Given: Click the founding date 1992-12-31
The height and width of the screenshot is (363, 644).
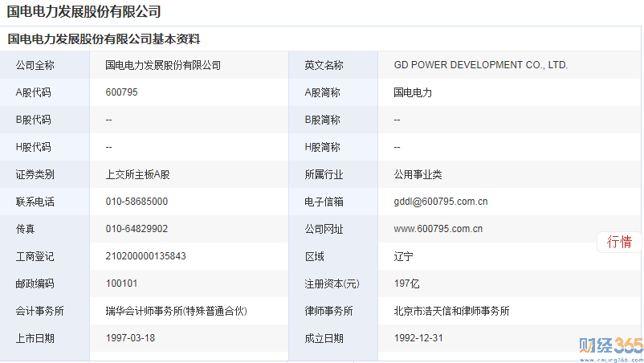Looking at the screenshot, I should point(418,338).
